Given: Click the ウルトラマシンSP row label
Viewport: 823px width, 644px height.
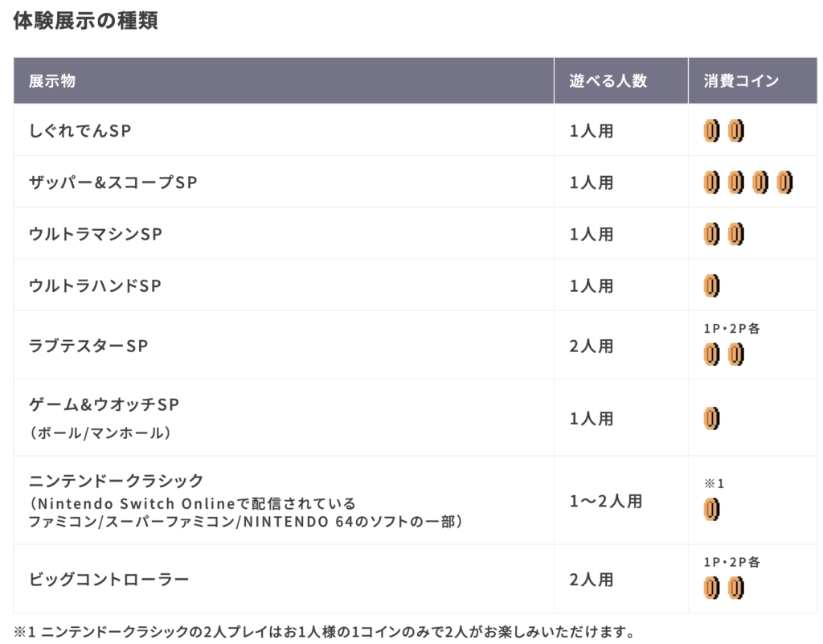Looking at the screenshot, I should pyautogui.click(x=96, y=234).
